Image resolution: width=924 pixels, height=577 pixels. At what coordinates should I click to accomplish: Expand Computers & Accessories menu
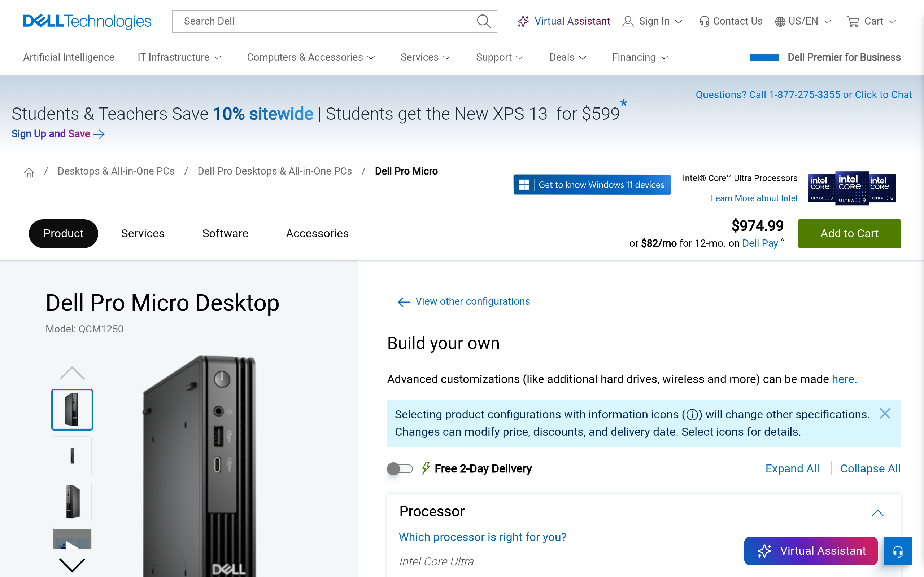(x=311, y=57)
